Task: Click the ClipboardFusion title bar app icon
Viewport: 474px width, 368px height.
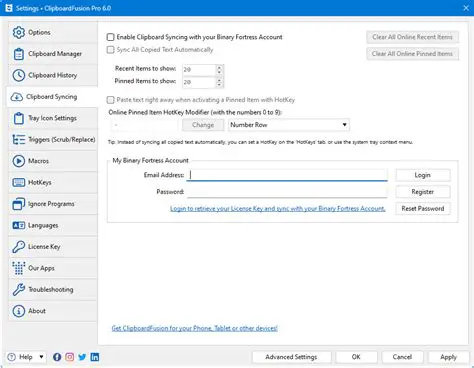Action: tap(9, 8)
